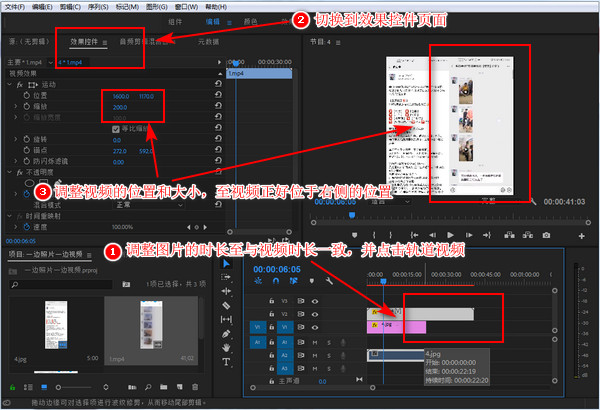Click Mark In bracket in program monitor

pyautogui.click(x=374, y=235)
